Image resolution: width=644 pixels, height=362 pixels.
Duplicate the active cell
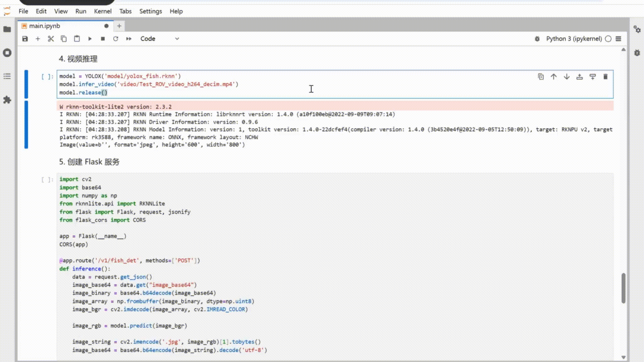click(x=541, y=77)
